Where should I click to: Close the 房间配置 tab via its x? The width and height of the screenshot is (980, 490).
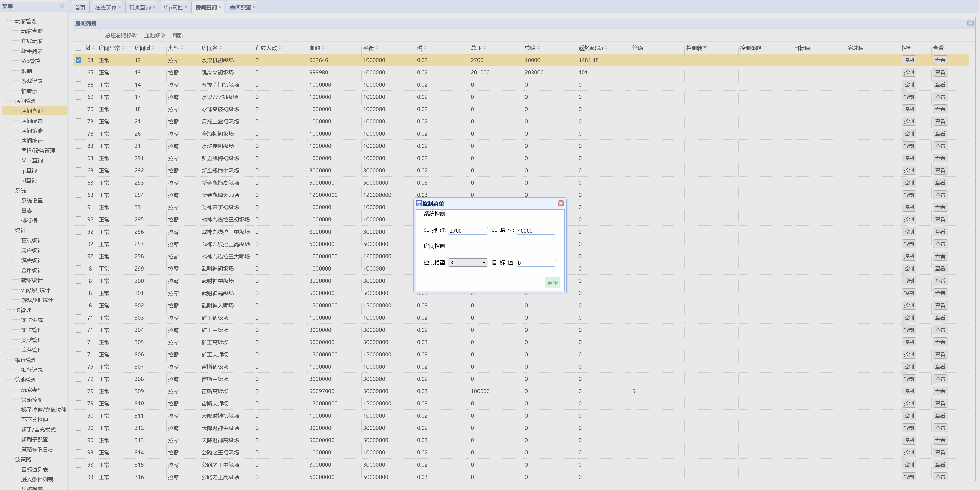pyautogui.click(x=254, y=7)
